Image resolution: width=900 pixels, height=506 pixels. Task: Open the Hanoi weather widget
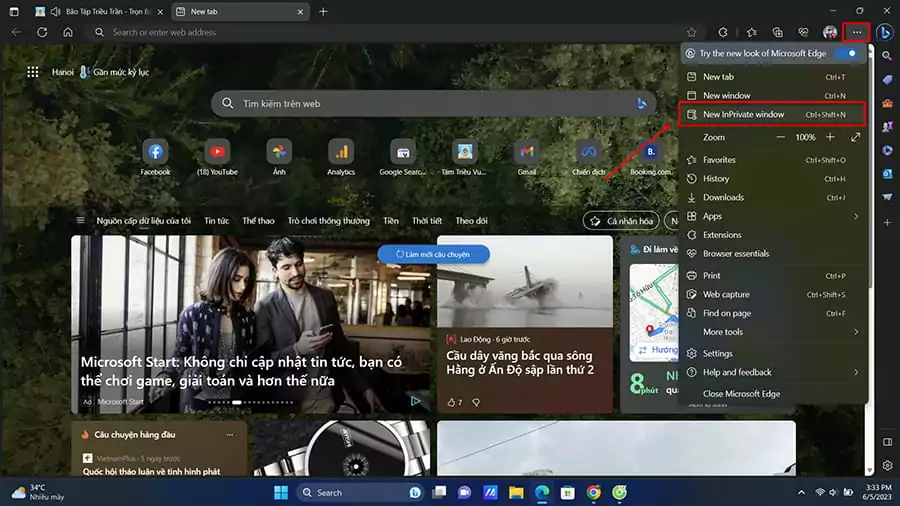(100, 72)
